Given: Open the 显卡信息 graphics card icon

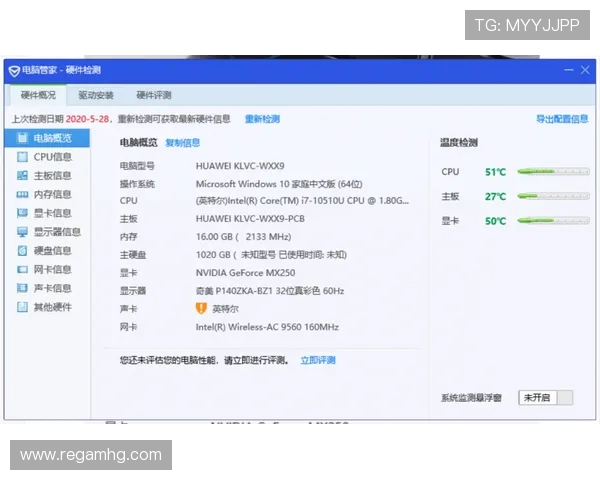Looking at the screenshot, I should pyautogui.click(x=23, y=213).
